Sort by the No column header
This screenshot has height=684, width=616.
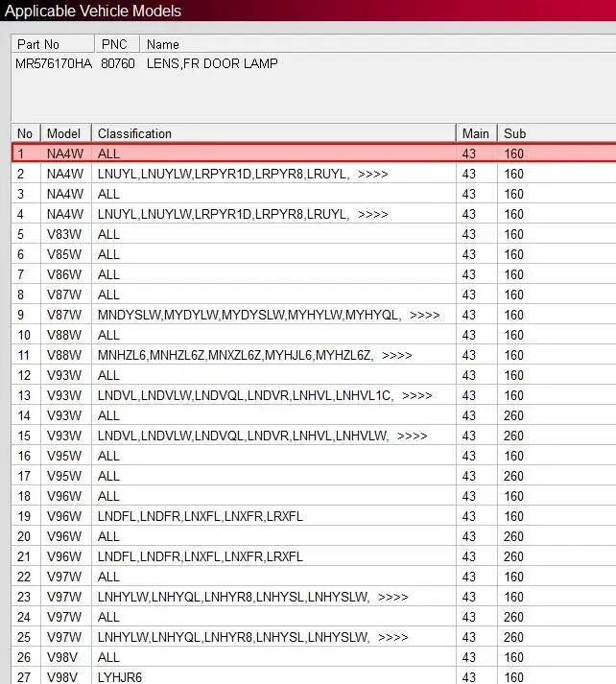tap(26, 133)
